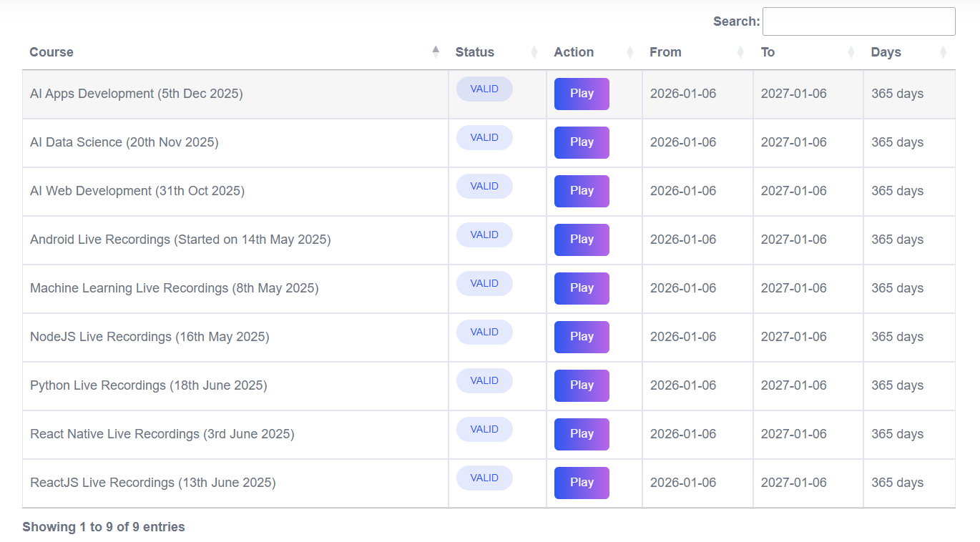
Task: Play the AI Apps Development course
Action: point(582,94)
